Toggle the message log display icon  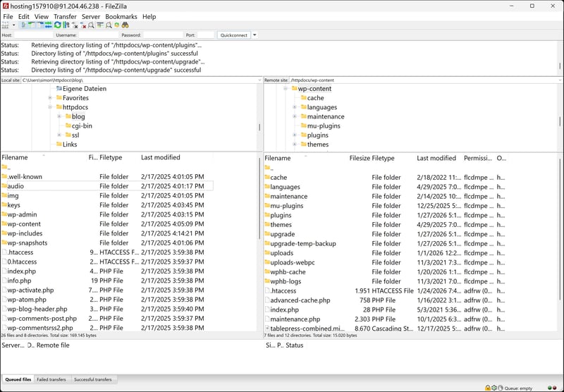[23, 25]
